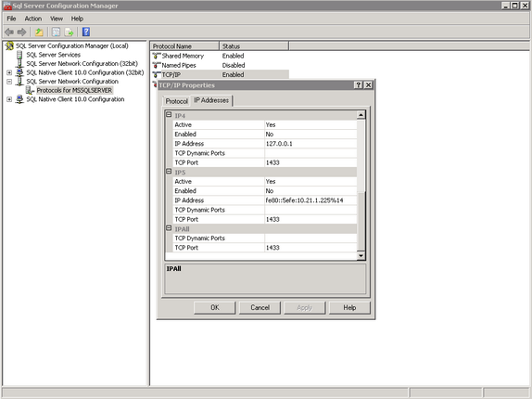
Task: Click the IPAll TCP Dynamic Ports empty field
Action: [310, 238]
